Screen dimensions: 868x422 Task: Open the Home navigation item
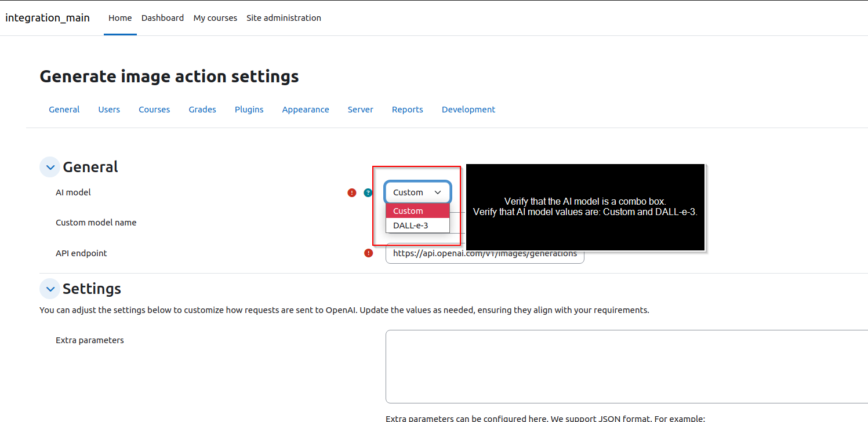tap(120, 18)
